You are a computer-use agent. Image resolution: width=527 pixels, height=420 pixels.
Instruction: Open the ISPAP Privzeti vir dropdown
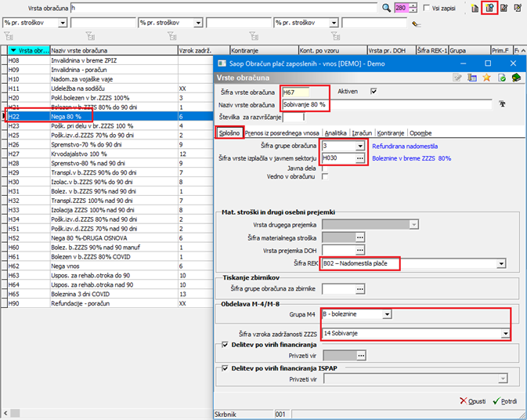click(503, 379)
